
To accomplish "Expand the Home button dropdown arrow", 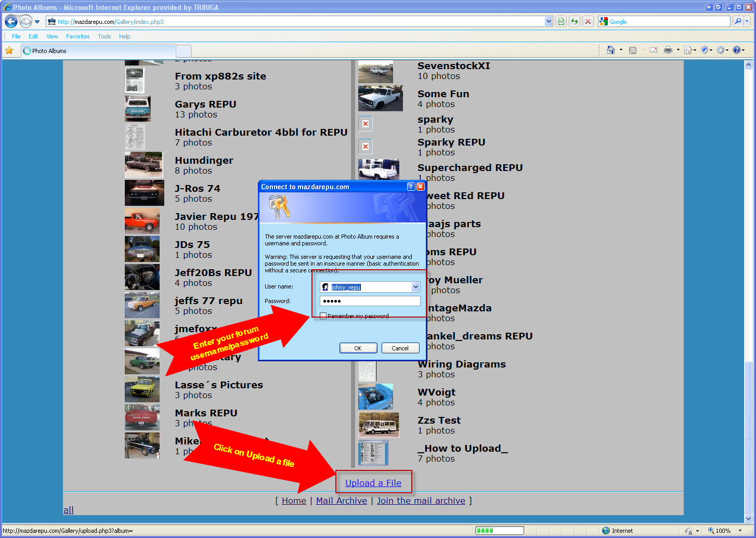I will [x=621, y=50].
